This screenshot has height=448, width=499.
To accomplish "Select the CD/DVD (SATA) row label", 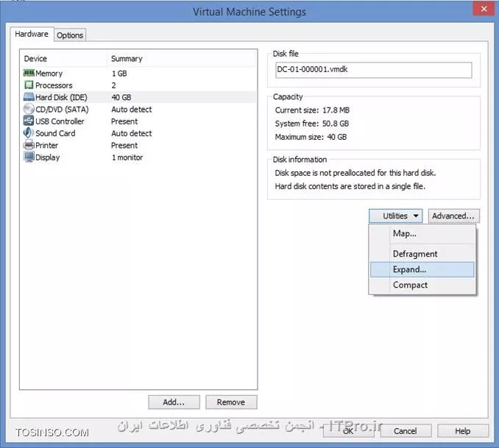I will pyautogui.click(x=62, y=110).
